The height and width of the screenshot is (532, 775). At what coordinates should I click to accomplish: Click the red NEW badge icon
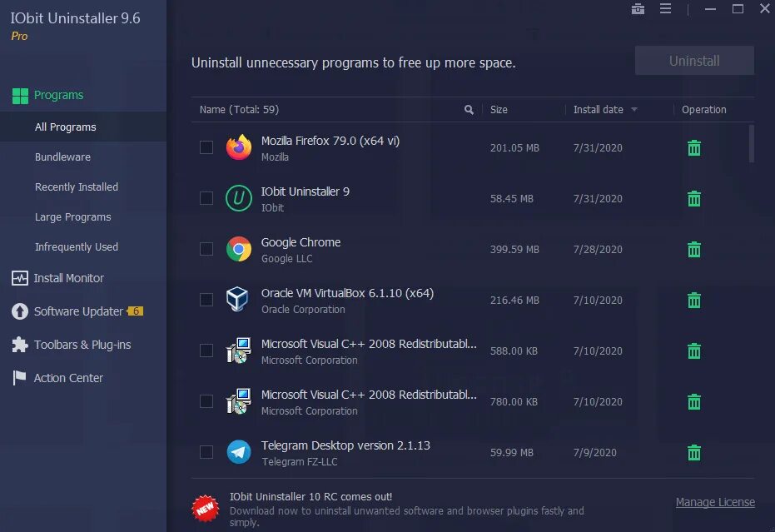click(x=205, y=508)
